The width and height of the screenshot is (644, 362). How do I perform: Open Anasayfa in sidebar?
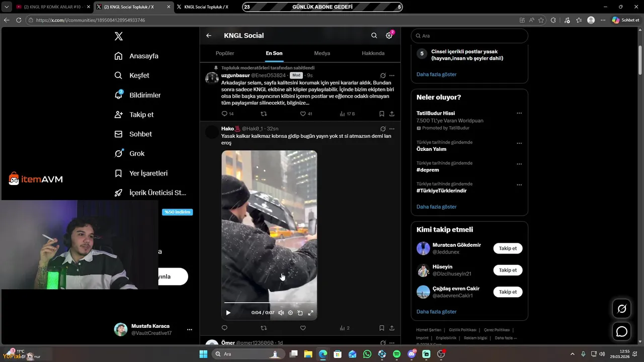pos(136,56)
